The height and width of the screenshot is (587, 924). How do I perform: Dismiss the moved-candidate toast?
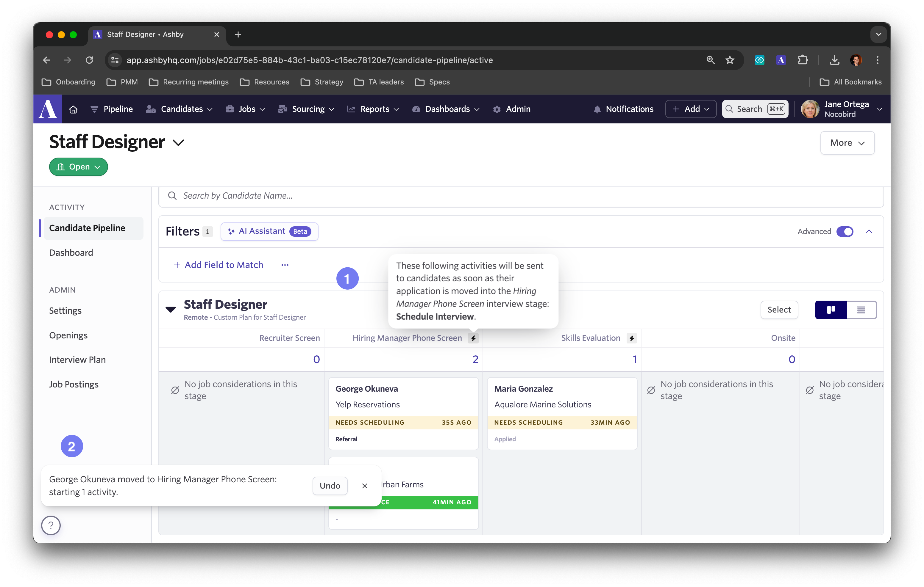pos(365,486)
